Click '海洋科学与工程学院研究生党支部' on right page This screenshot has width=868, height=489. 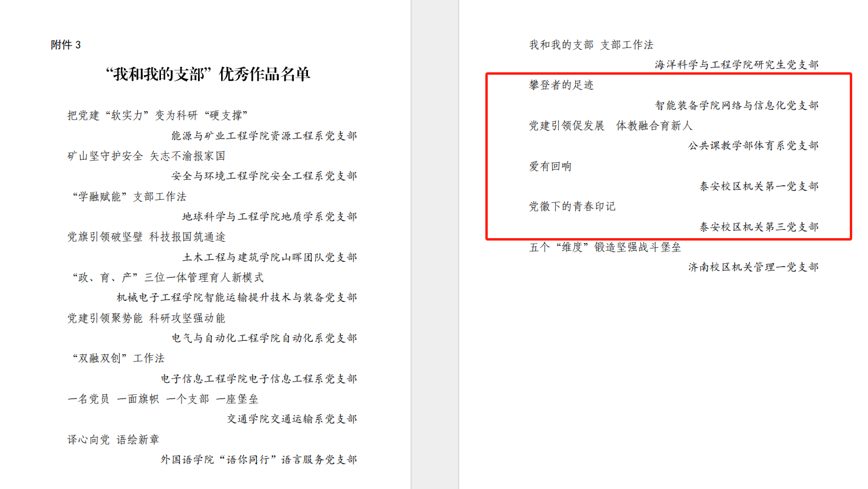click(736, 65)
